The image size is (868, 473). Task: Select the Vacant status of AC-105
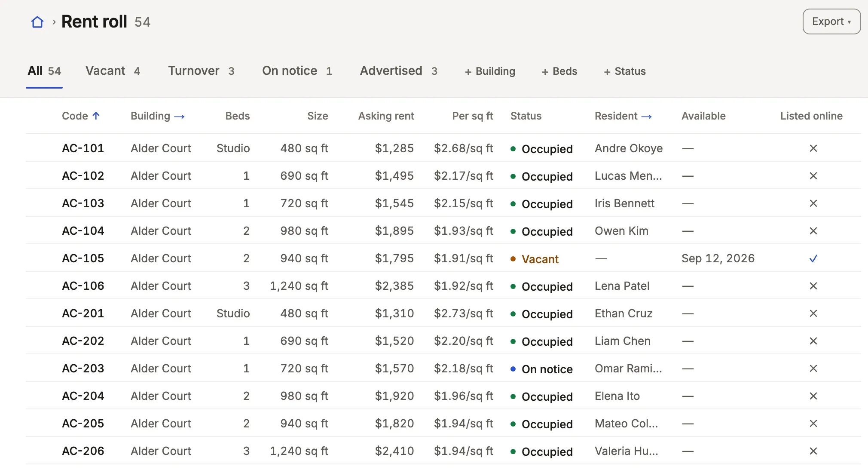535,259
